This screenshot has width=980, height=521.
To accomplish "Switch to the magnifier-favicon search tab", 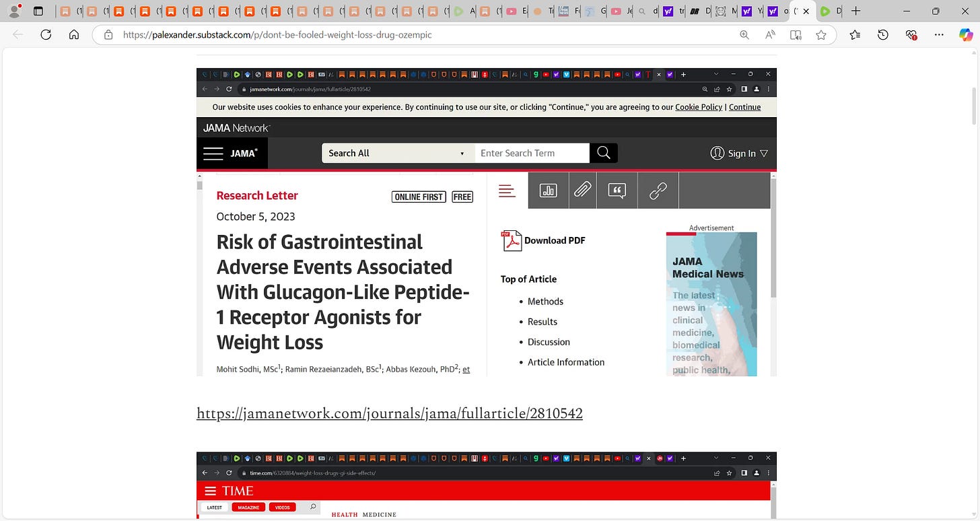I will tap(643, 11).
